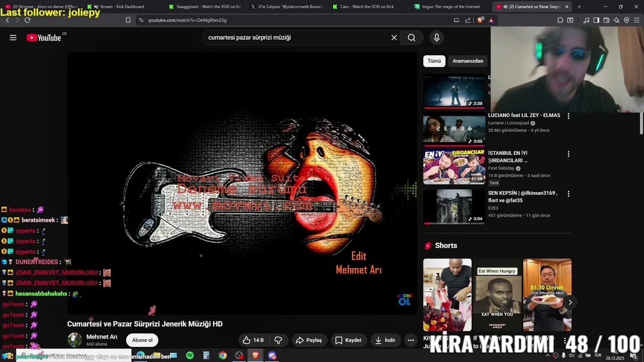Screen dimensions: 644x362
Task: Open Calculator from the taskbar
Action: 206,355
